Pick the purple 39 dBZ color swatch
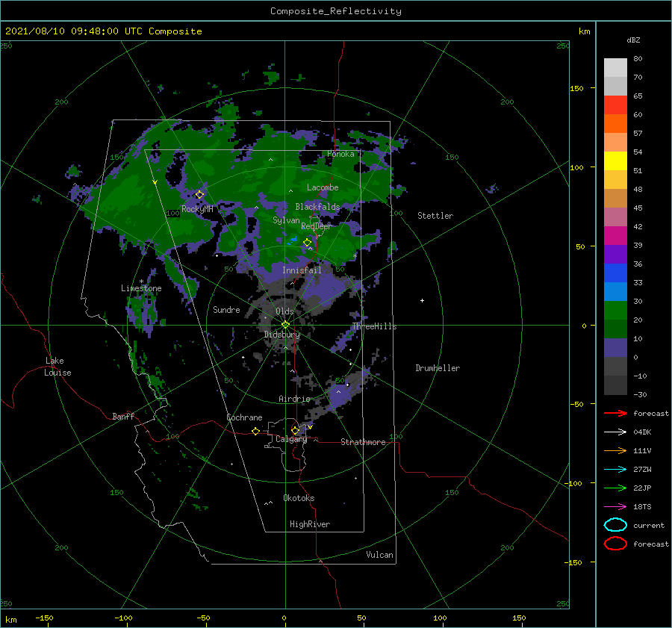The width and height of the screenshot is (672, 628). click(x=615, y=254)
